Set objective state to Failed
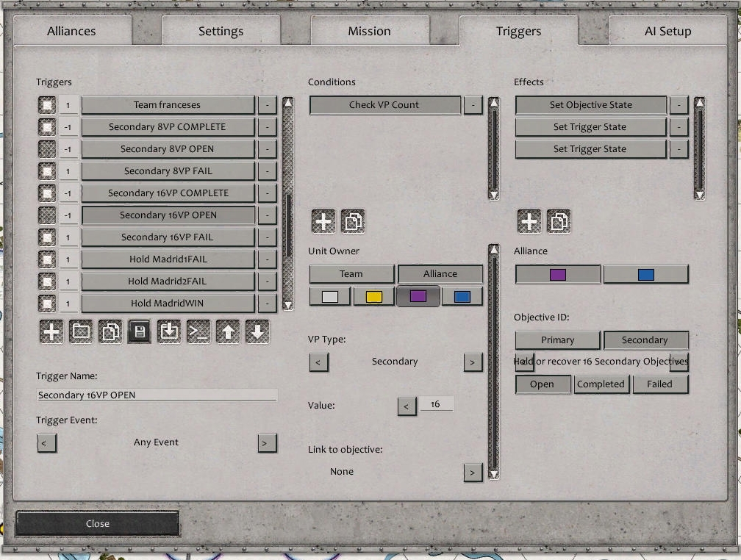This screenshot has width=741, height=560. [x=660, y=384]
